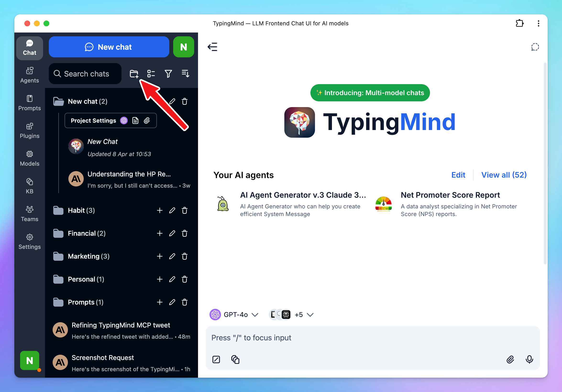Go to the Models section

click(x=29, y=158)
